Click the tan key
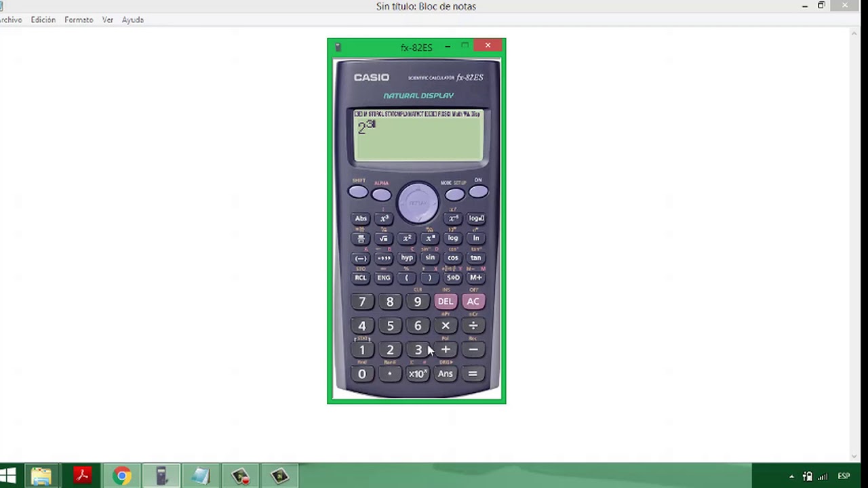This screenshot has height=488, width=868. [x=476, y=258]
